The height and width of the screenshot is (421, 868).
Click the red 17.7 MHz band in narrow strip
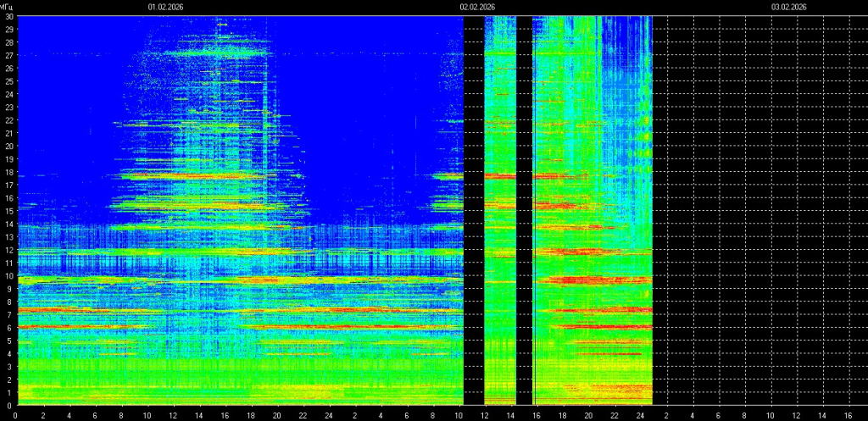coord(500,176)
